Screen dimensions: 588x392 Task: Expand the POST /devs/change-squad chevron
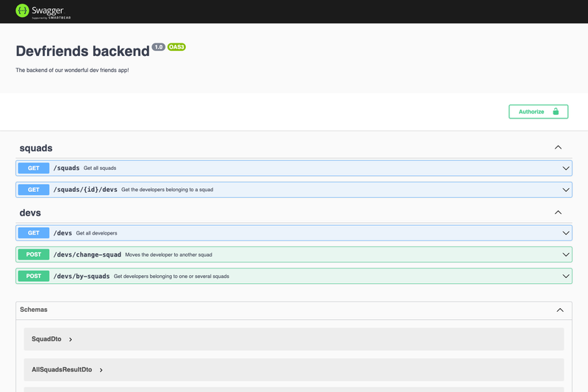click(x=566, y=254)
